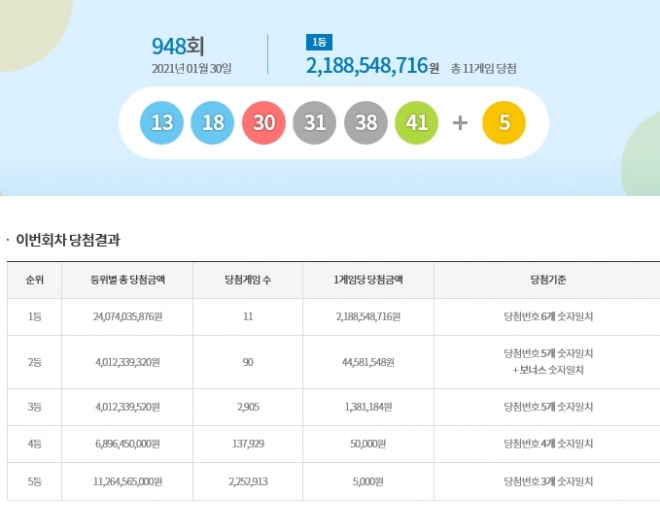Select the 등위별 총 당첨금액 column header

tap(127, 280)
